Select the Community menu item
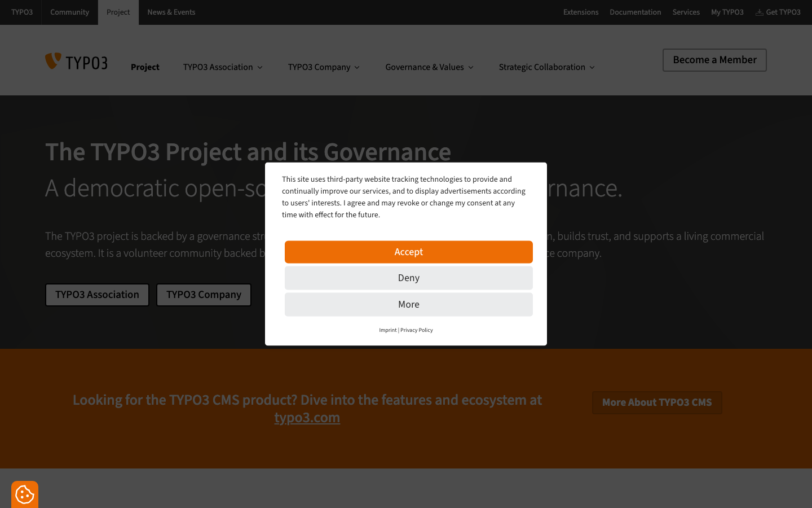The height and width of the screenshot is (508, 812). 69,12
